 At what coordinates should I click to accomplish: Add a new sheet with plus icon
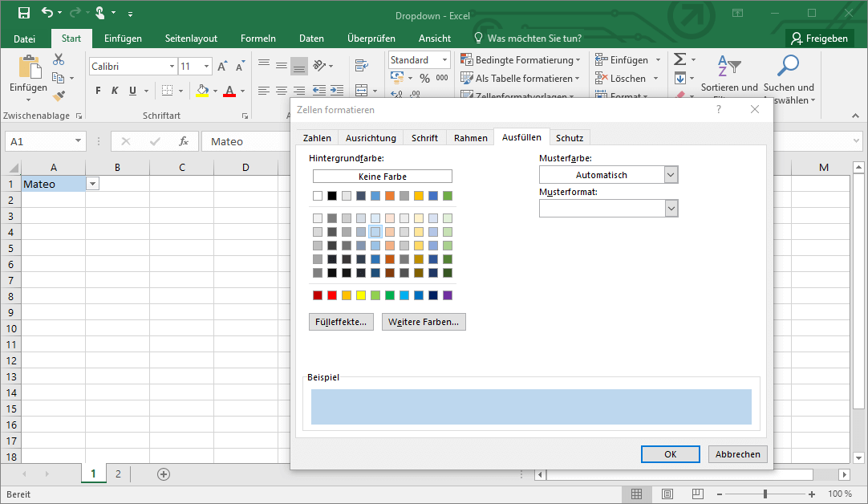[x=164, y=474]
